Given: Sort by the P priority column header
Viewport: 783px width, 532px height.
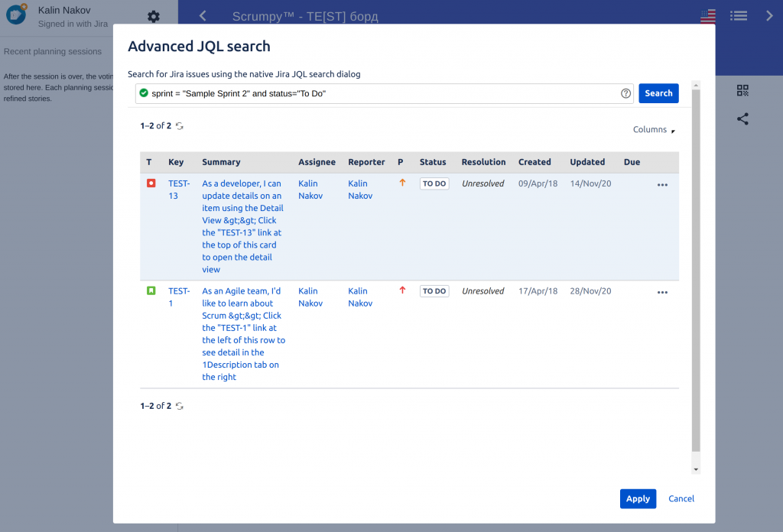Looking at the screenshot, I should [401, 162].
